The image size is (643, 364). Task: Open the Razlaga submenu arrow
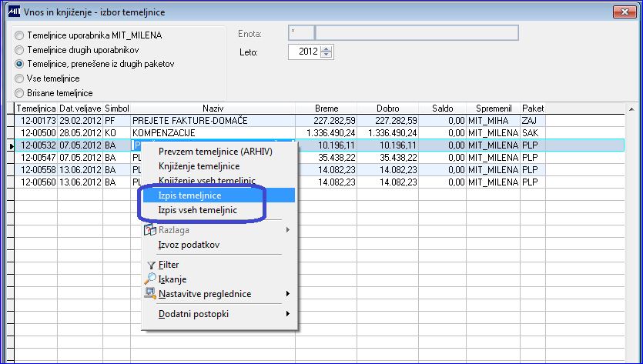(288, 230)
